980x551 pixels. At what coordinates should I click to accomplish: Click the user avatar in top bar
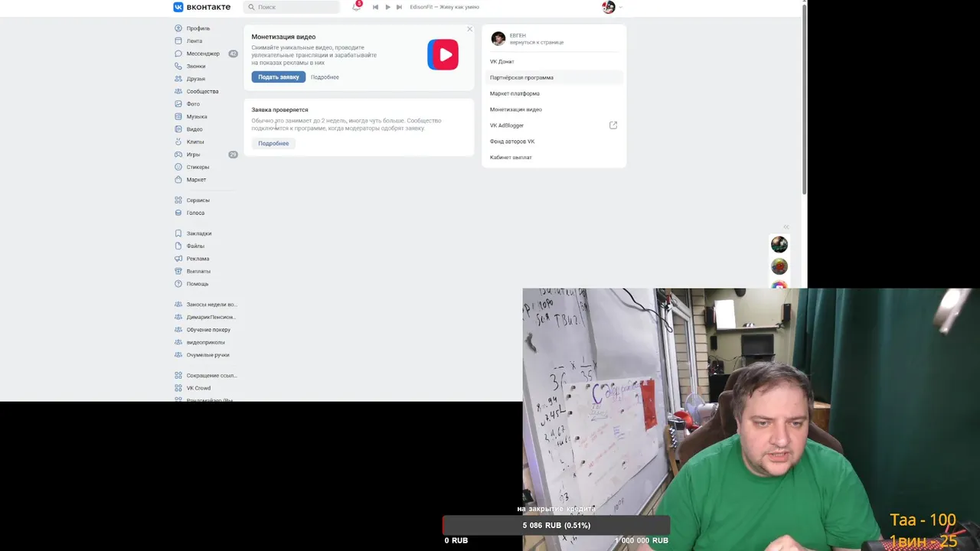click(x=609, y=7)
